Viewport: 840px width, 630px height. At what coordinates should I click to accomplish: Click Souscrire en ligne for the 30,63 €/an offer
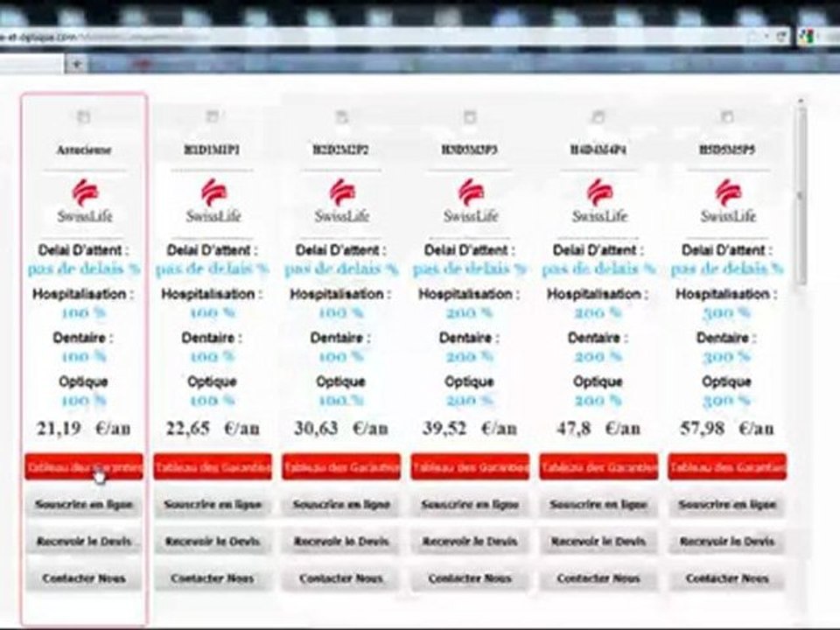click(x=341, y=505)
